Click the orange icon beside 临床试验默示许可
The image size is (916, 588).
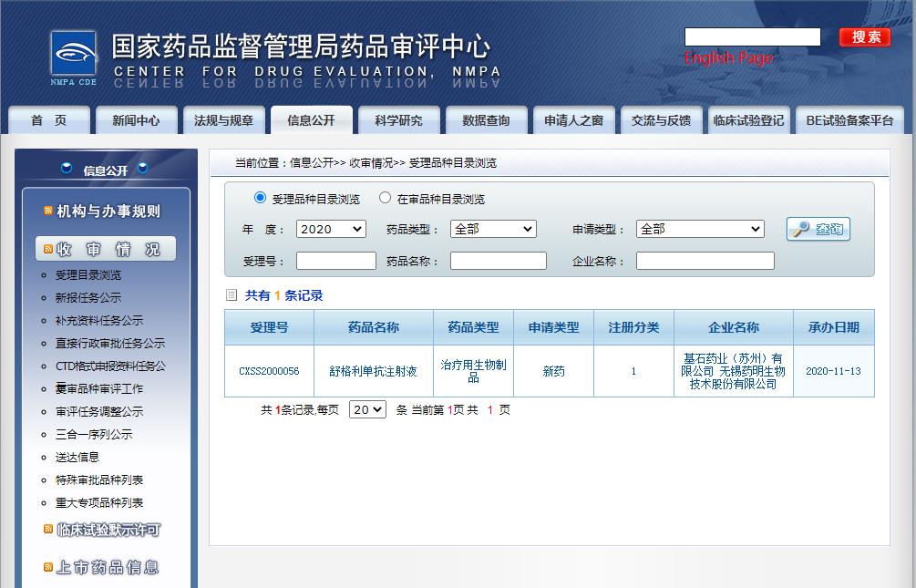[48, 530]
